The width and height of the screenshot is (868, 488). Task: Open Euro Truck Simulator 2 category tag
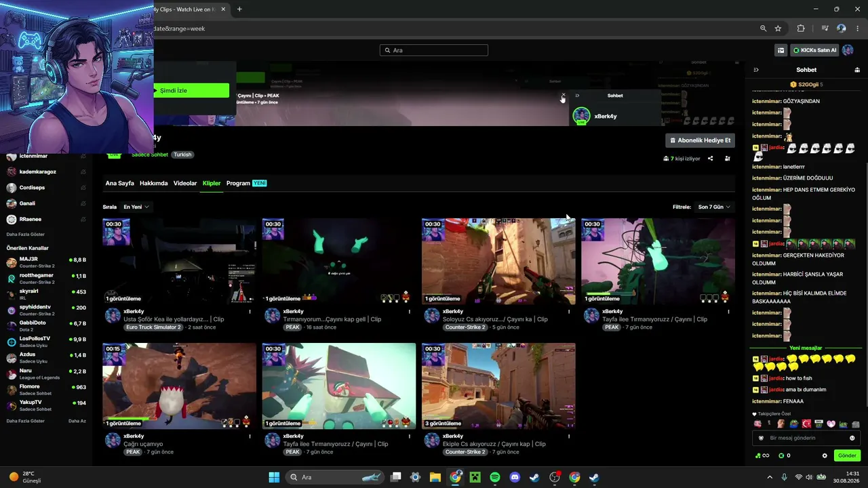(x=154, y=327)
